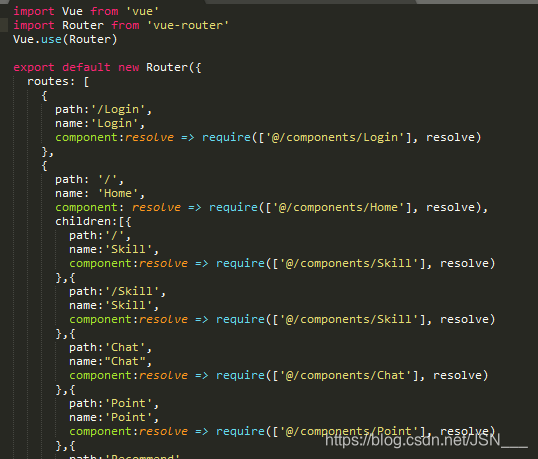538x459 pixels.
Task: Click path:'/' line inside children
Action: click(100, 236)
